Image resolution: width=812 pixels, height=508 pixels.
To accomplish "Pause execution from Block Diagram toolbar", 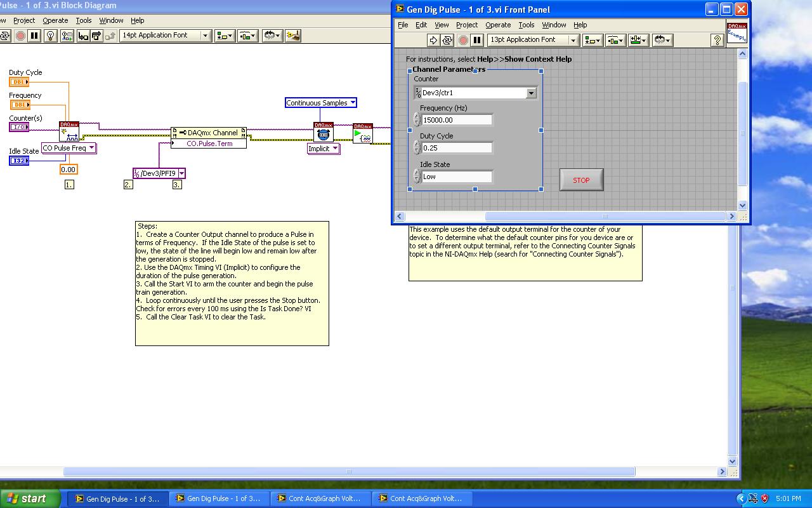I will tap(34, 36).
